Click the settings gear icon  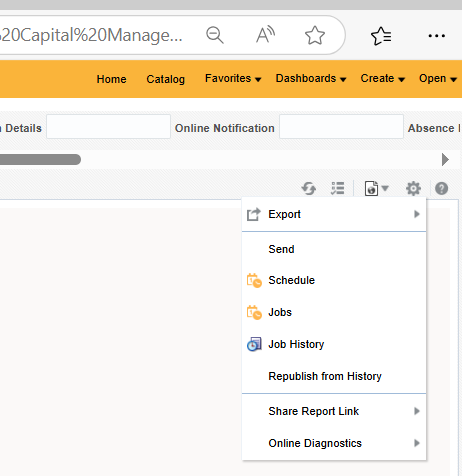click(x=413, y=188)
